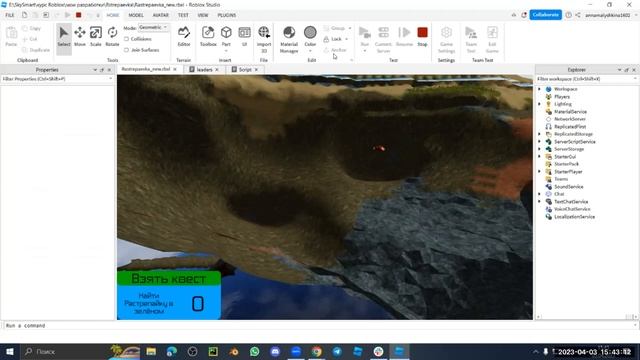Switch to the PLUGINS tab

click(227, 15)
